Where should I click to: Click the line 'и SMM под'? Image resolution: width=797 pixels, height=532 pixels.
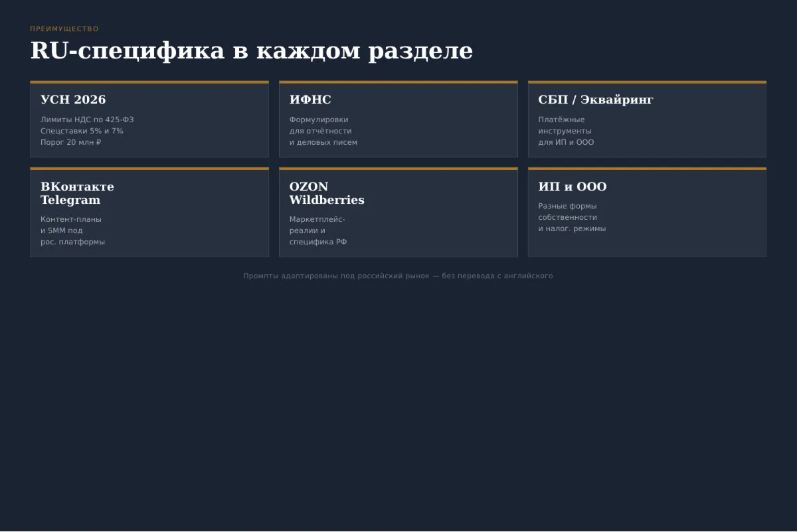pos(62,231)
